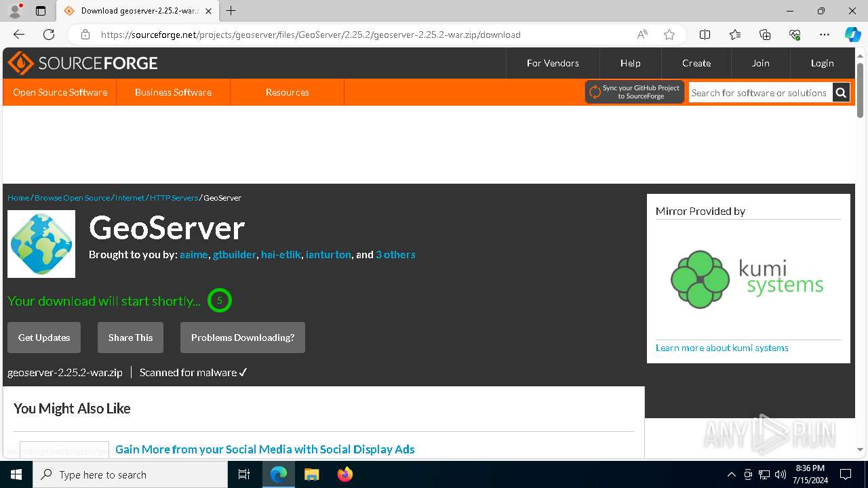Open Edge Settings and more menu
The height and width of the screenshot is (488, 868).
[825, 35]
